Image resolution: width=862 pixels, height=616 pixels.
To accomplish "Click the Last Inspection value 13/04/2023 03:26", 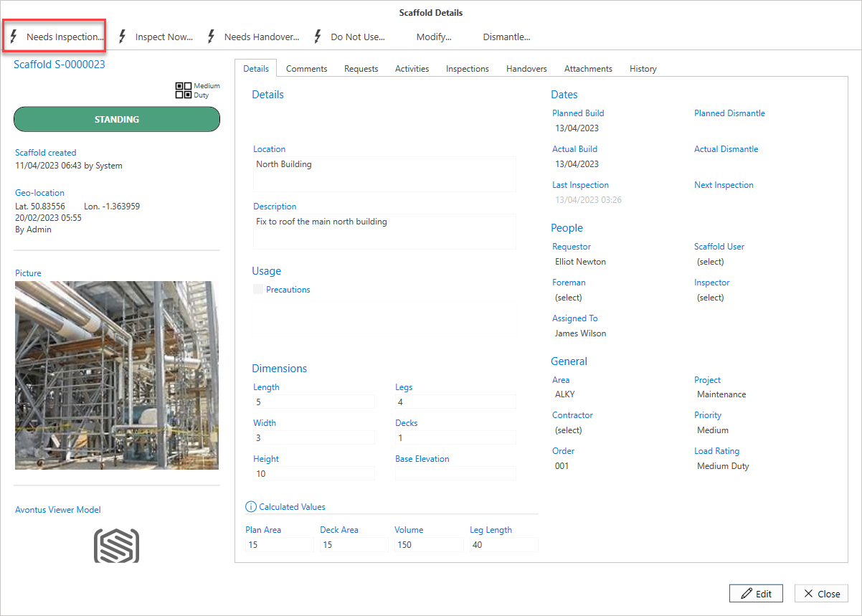I will (588, 200).
